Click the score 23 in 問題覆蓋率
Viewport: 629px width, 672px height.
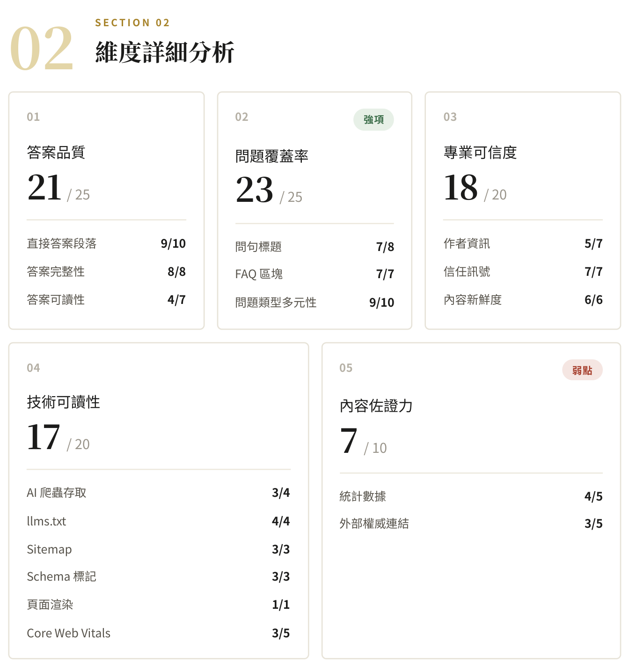[255, 190]
